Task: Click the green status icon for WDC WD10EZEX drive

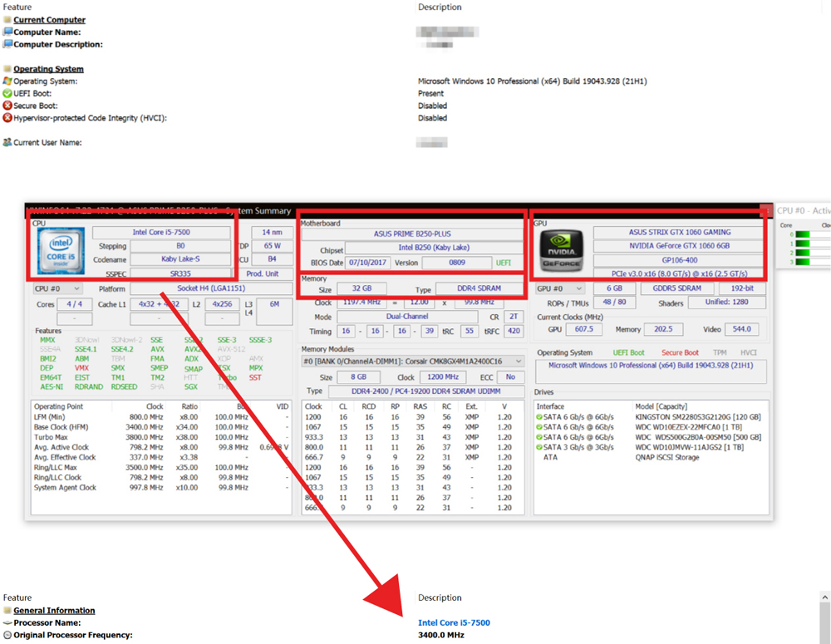Action: (539, 427)
